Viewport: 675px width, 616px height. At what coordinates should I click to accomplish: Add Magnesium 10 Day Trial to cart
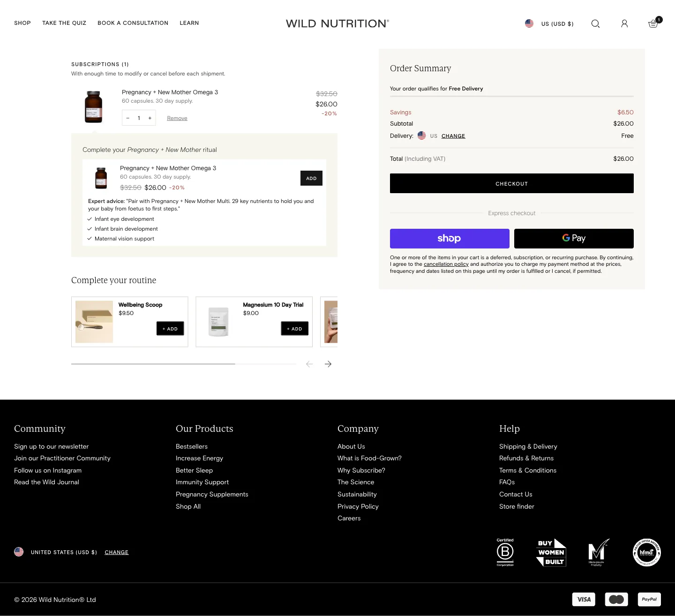point(295,329)
